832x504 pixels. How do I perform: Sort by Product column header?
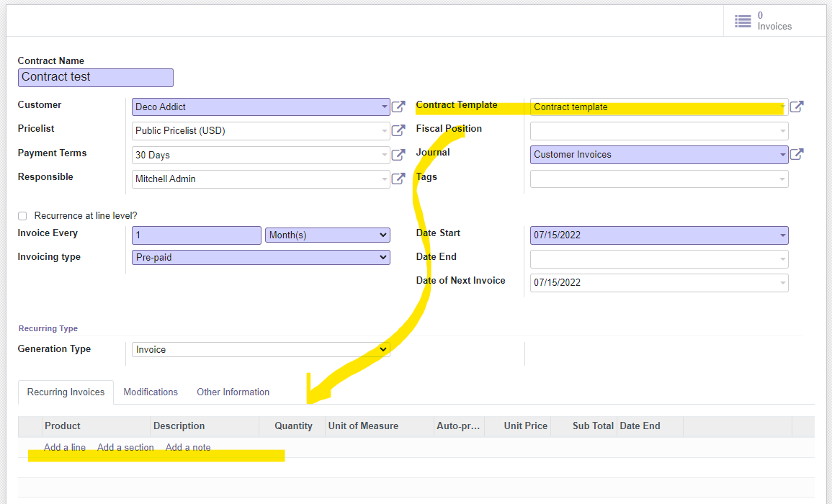(x=96, y=426)
